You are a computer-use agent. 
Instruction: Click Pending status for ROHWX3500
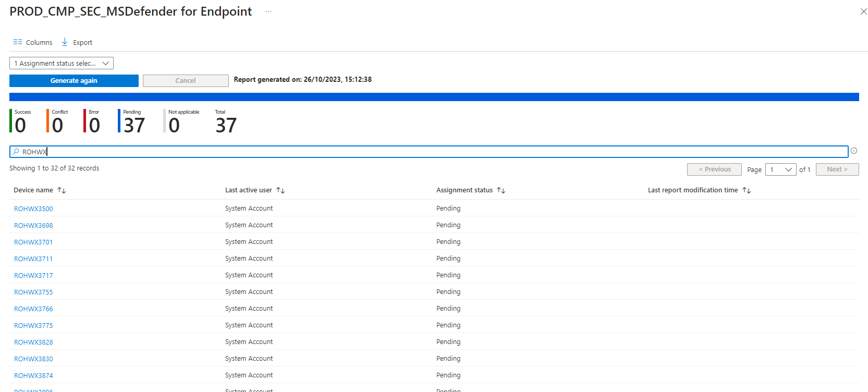pos(448,209)
